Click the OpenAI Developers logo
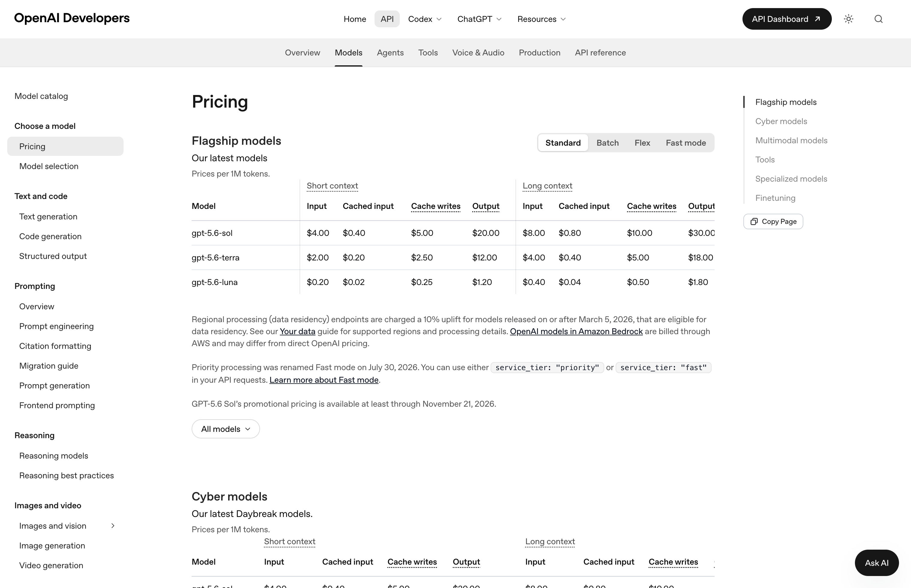This screenshot has width=911, height=588. coord(72,18)
